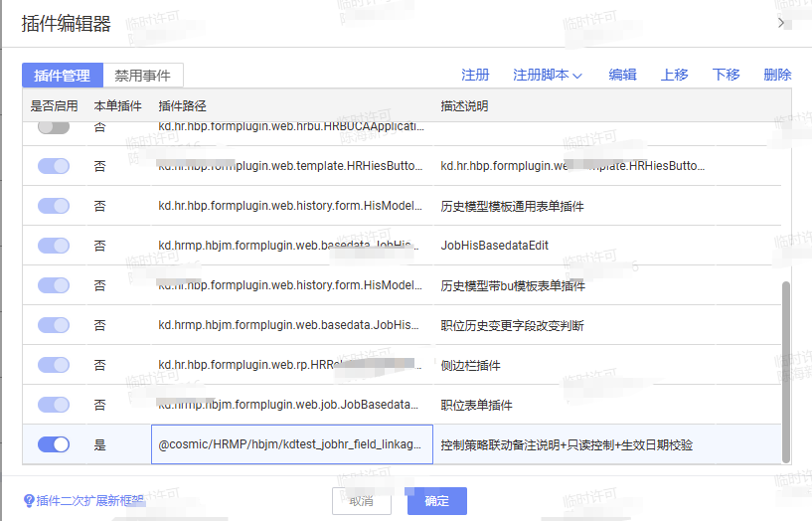
Task: Select the 插件路径 column header
Action: click(x=182, y=106)
